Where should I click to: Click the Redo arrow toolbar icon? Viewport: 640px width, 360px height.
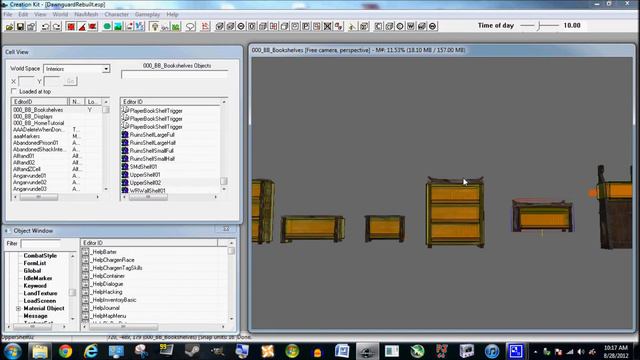[x=56, y=27]
